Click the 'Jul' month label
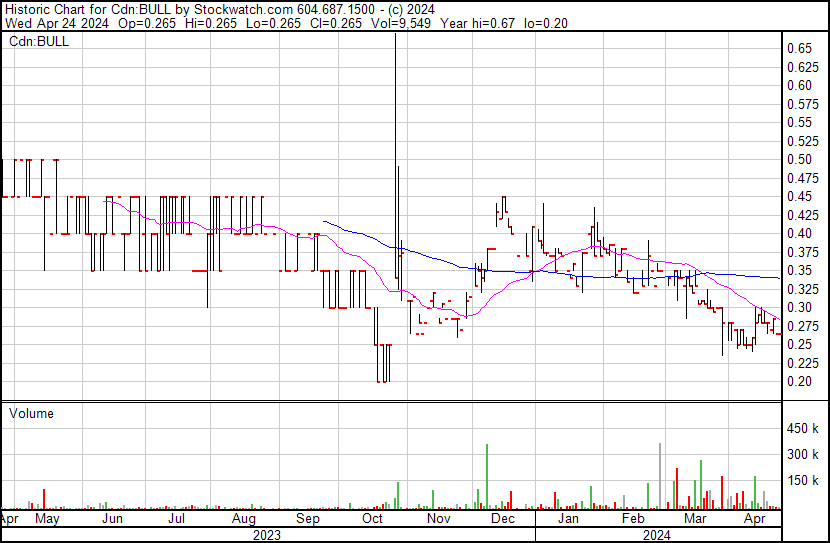The image size is (830, 543). (x=176, y=519)
